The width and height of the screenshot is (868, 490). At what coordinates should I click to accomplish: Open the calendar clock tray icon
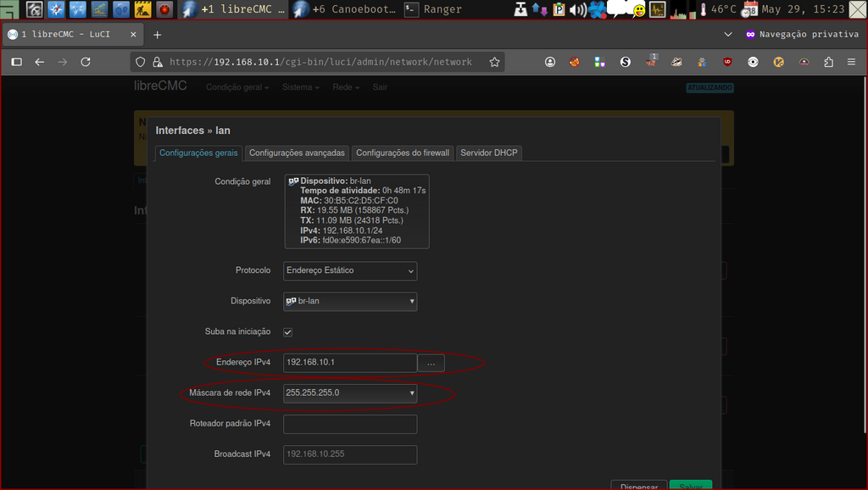(x=750, y=9)
